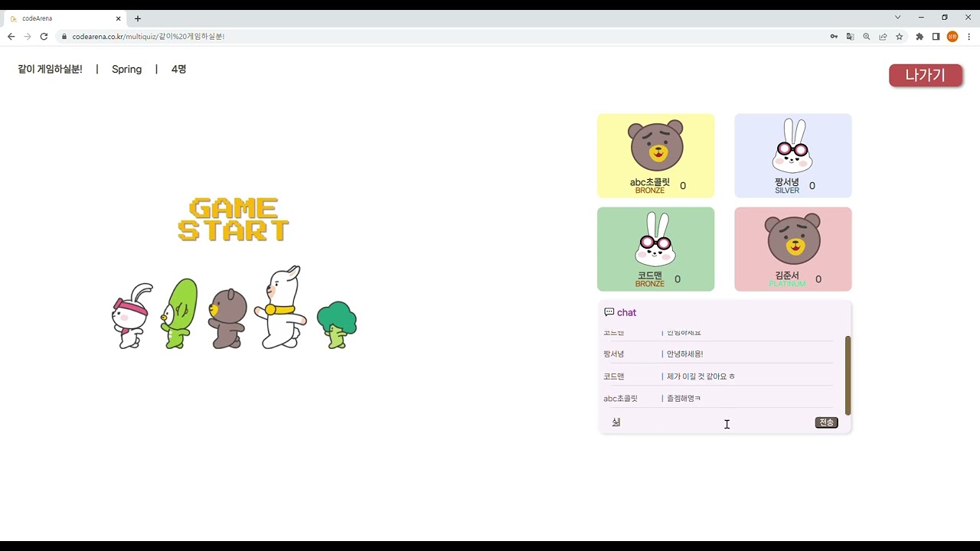Open the Chrome three-dot menu

[x=969, y=36]
